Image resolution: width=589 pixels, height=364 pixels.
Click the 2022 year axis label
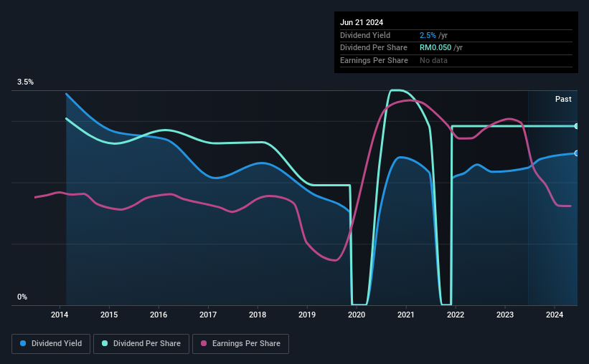coord(456,315)
